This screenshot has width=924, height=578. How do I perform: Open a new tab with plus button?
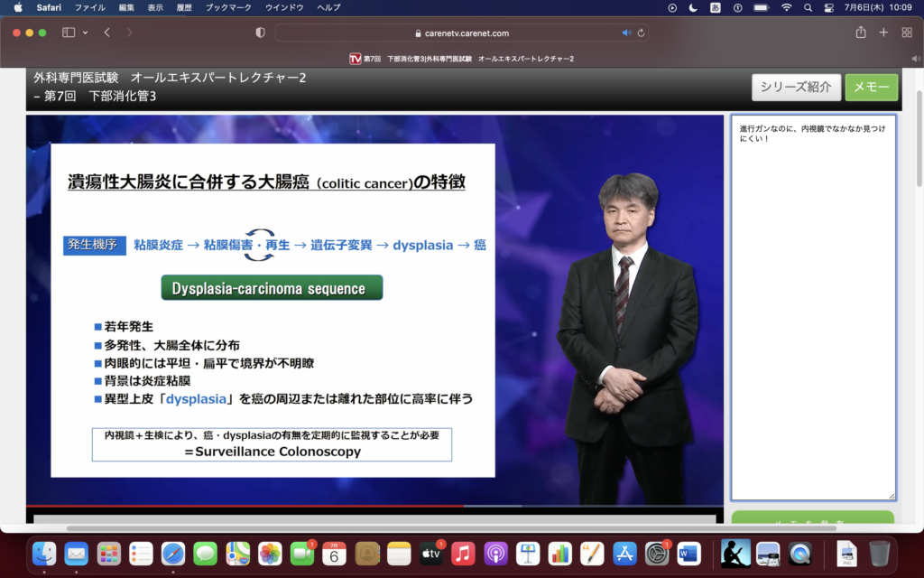[883, 33]
